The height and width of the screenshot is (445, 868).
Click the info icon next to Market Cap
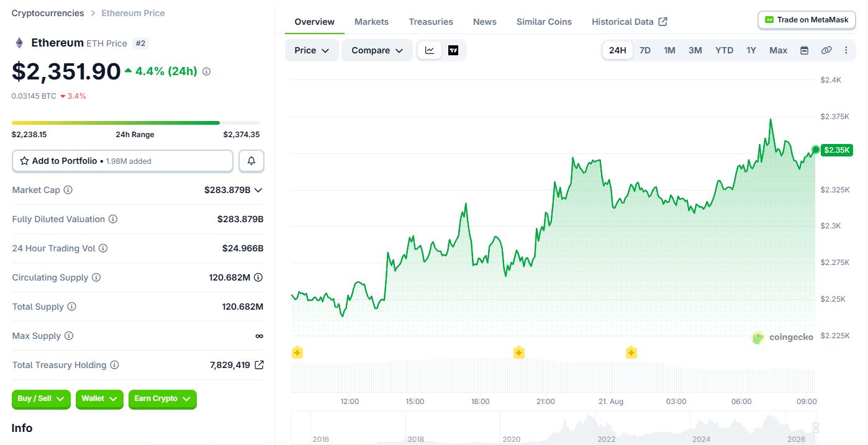point(68,190)
